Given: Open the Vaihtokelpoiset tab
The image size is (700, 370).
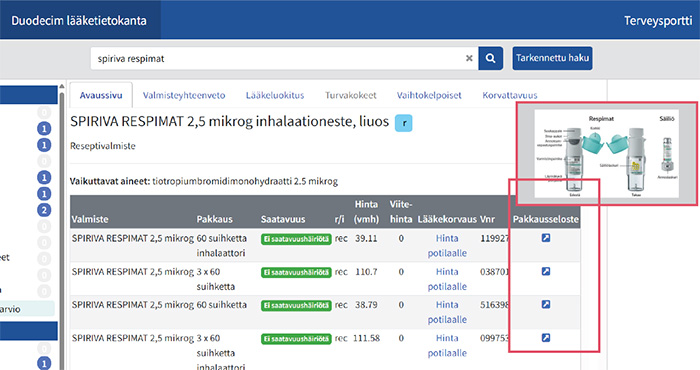Looking at the screenshot, I should pos(429,95).
